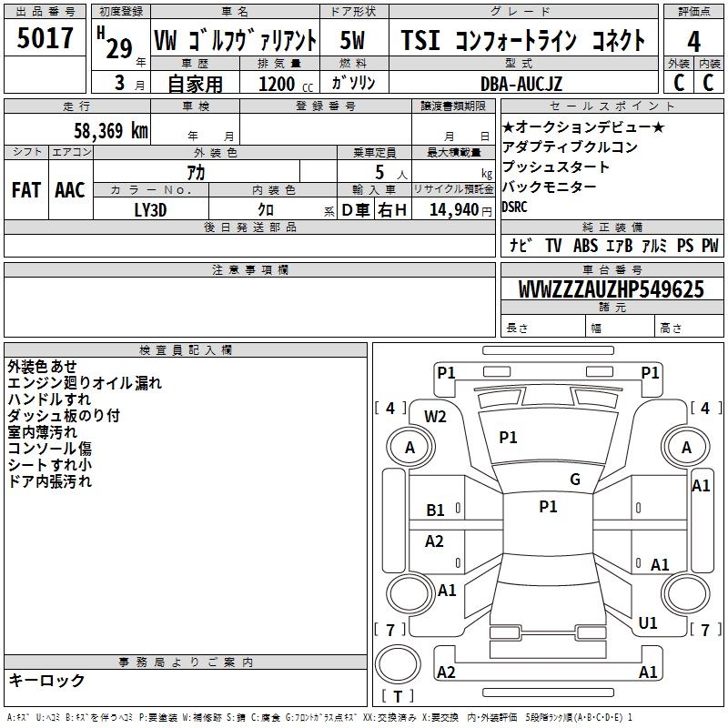Click the right wheel circle marked A
Screen dimensions: 728x728
click(x=686, y=447)
